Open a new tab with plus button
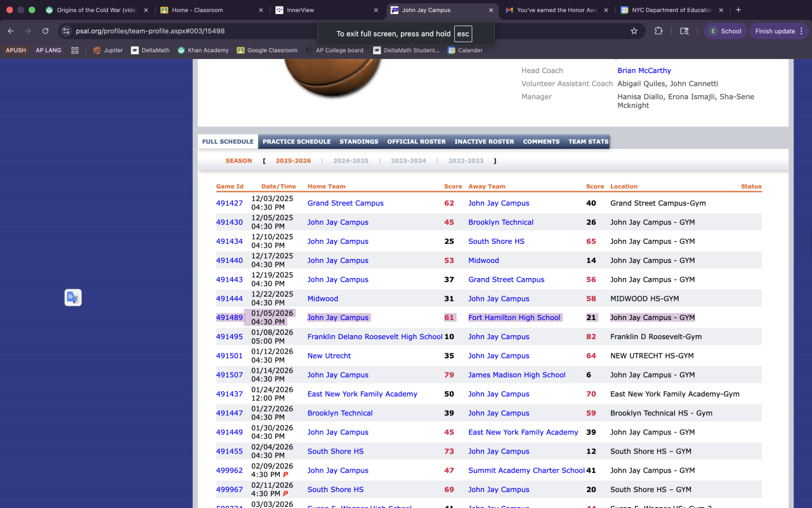Screen dimensions: 812x508 [738, 10]
